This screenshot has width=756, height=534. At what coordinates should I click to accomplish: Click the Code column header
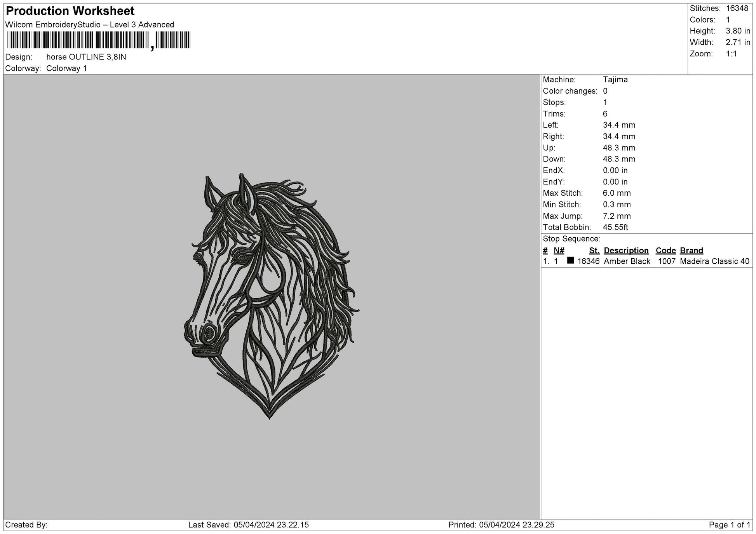point(665,250)
